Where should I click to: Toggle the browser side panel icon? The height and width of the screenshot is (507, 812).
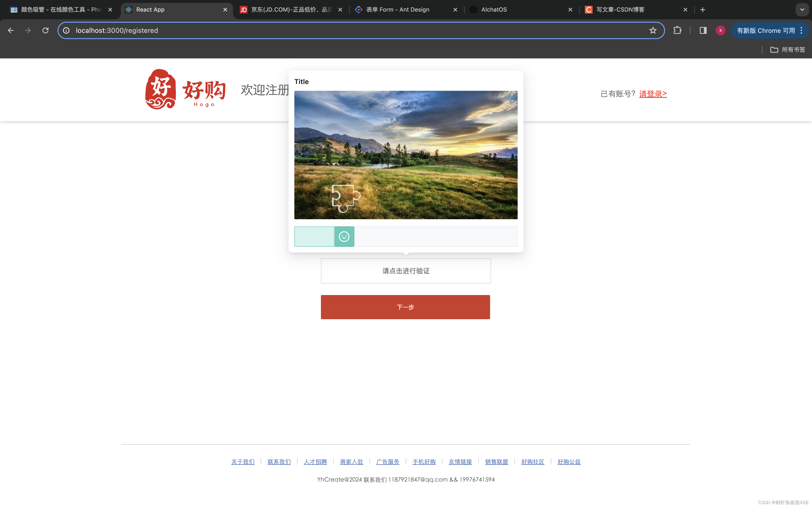click(x=703, y=30)
